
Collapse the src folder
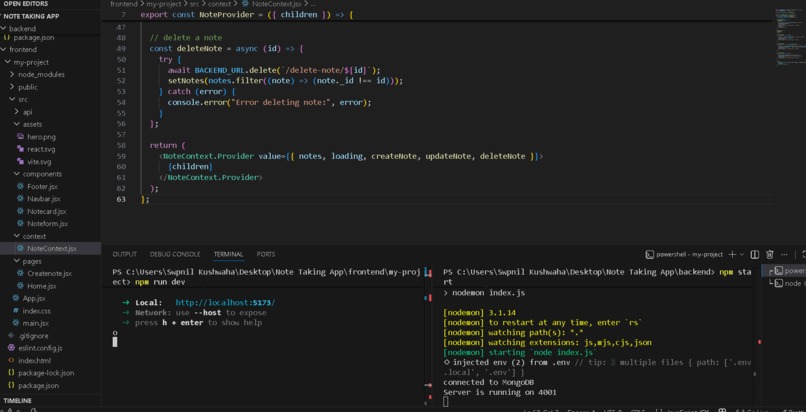point(50,100)
